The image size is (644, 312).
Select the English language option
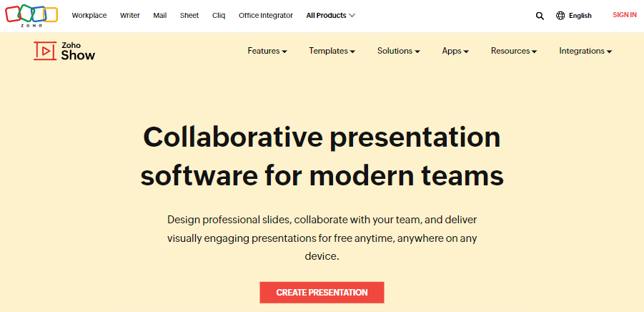pyautogui.click(x=580, y=16)
